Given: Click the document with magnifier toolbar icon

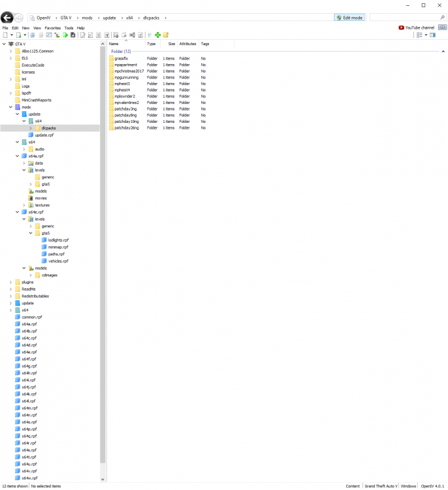Looking at the screenshot, I should (x=90, y=35).
